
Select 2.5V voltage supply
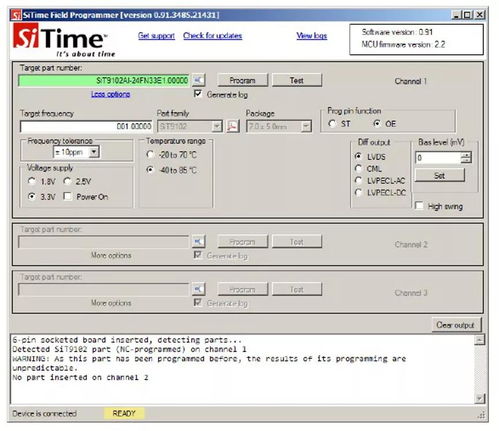point(67,181)
